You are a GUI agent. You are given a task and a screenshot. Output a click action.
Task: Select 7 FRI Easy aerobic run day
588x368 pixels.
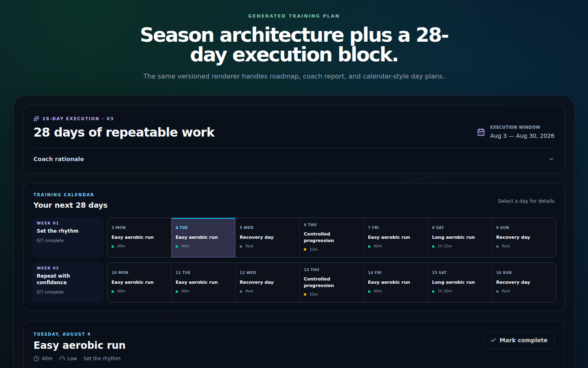396,238
